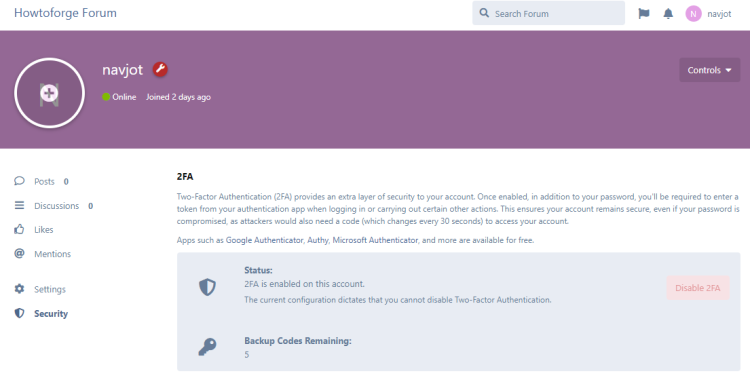Image resolution: width=750 pixels, height=382 pixels.
Task: Click the Posts speech bubble icon
Action: tap(19, 181)
